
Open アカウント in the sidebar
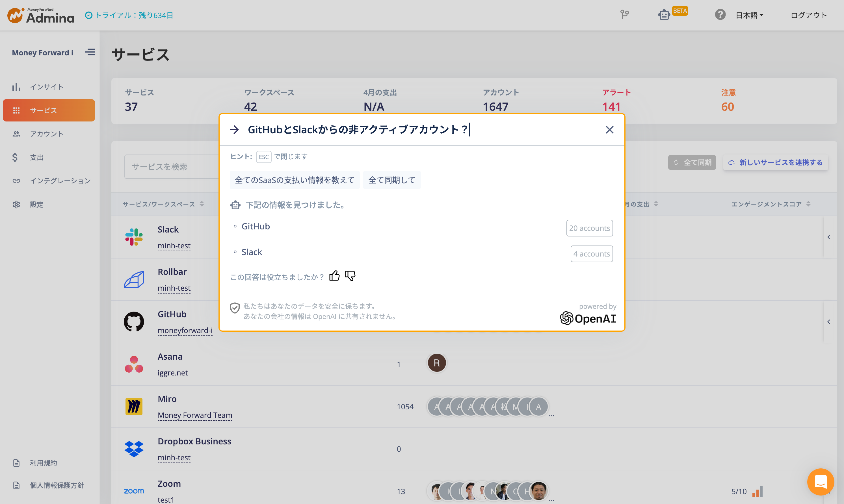tap(47, 134)
